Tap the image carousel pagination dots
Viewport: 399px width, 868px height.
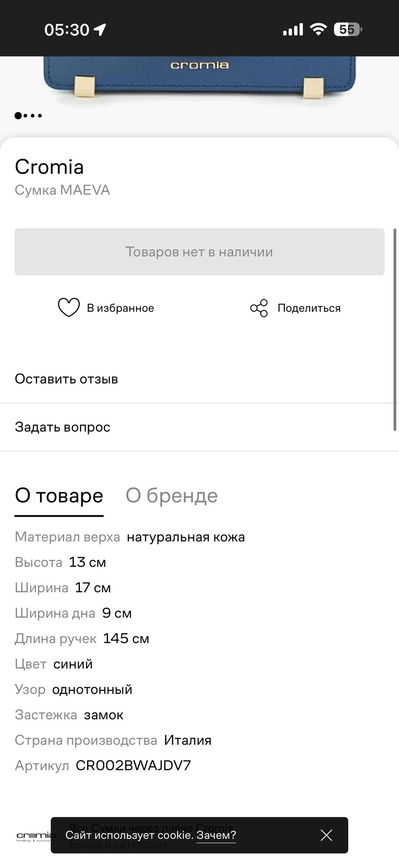(x=28, y=116)
